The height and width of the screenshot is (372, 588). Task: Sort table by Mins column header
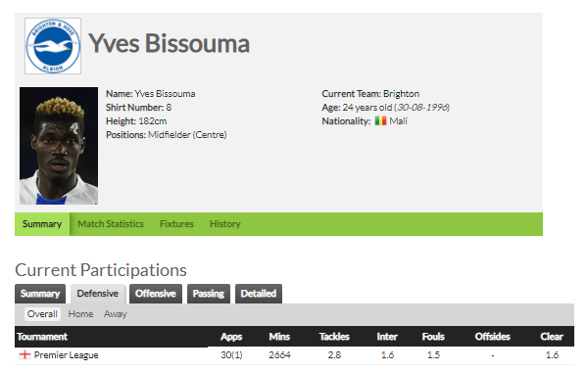point(279,337)
